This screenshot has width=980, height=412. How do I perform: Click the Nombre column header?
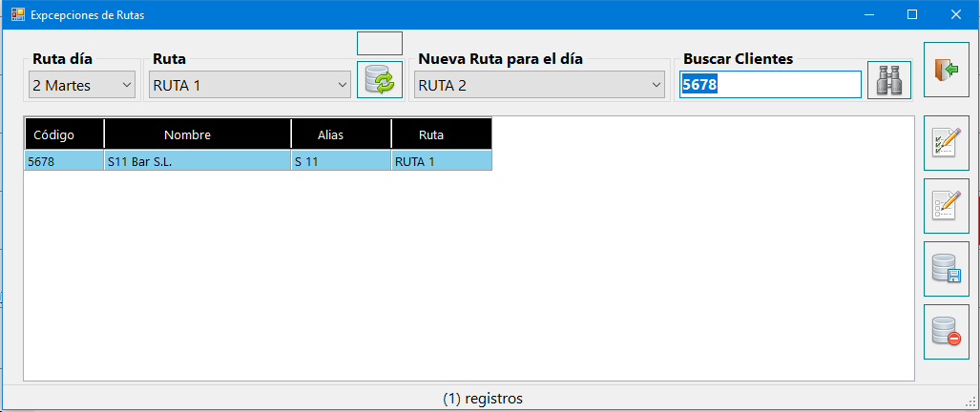[198, 134]
